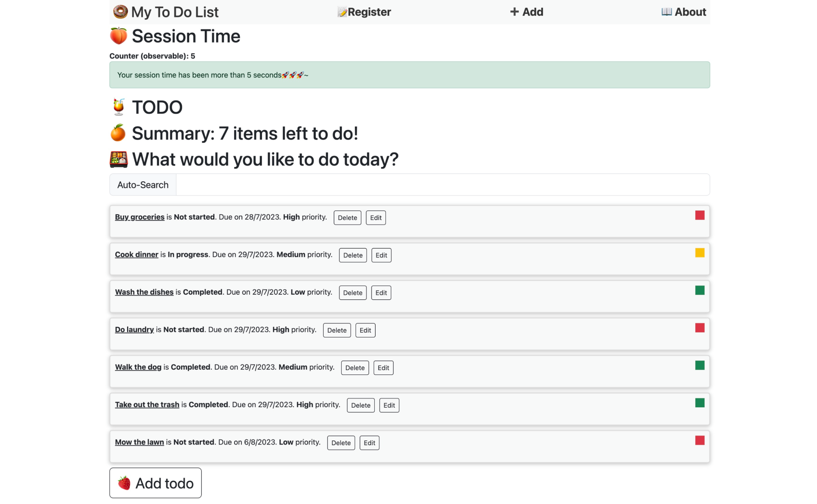Delete the Mow the lawn item
The height and width of the screenshot is (504, 817).
pyautogui.click(x=341, y=443)
